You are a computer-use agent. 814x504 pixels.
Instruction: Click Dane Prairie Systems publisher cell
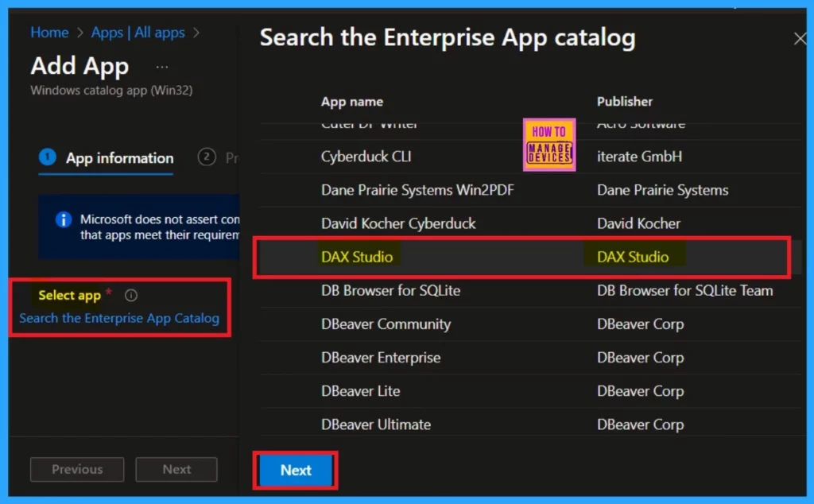[662, 190]
